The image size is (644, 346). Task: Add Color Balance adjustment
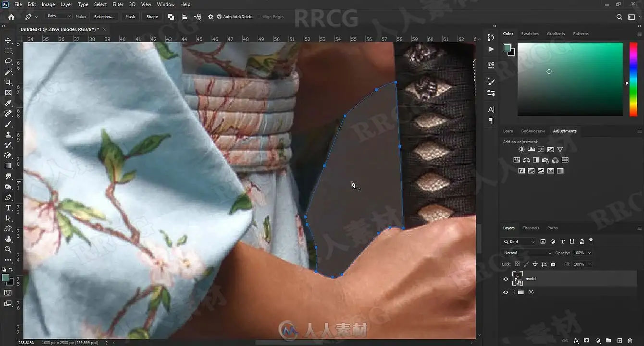click(526, 160)
